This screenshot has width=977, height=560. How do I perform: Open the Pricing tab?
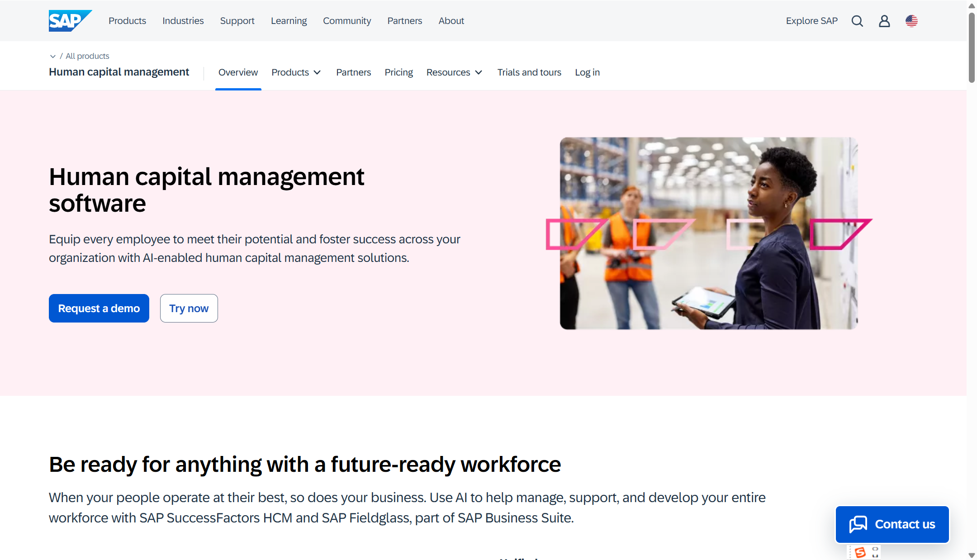click(398, 72)
